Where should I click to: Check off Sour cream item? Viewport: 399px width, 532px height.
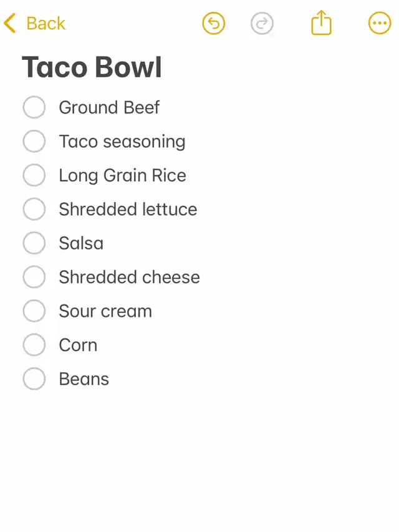pyautogui.click(x=34, y=311)
